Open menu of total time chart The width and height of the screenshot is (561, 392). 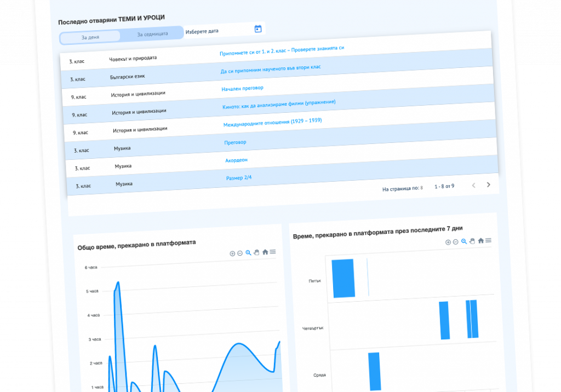coord(273,252)
